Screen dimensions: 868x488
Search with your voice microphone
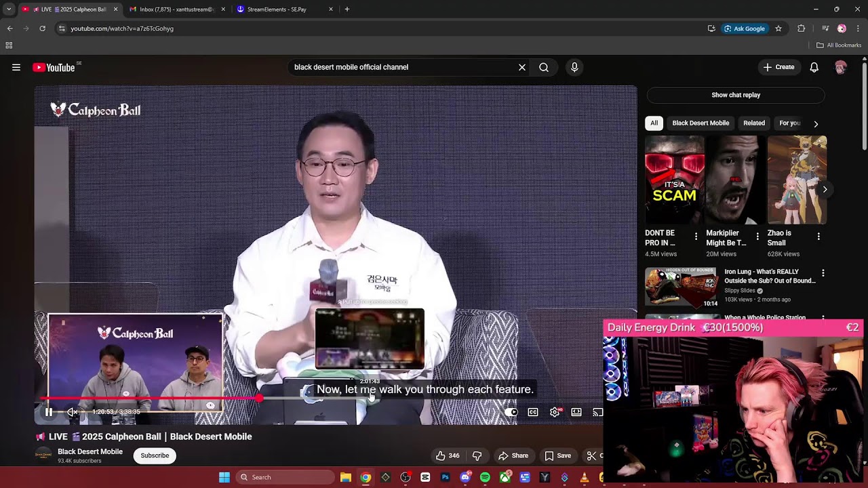[574, 67]
